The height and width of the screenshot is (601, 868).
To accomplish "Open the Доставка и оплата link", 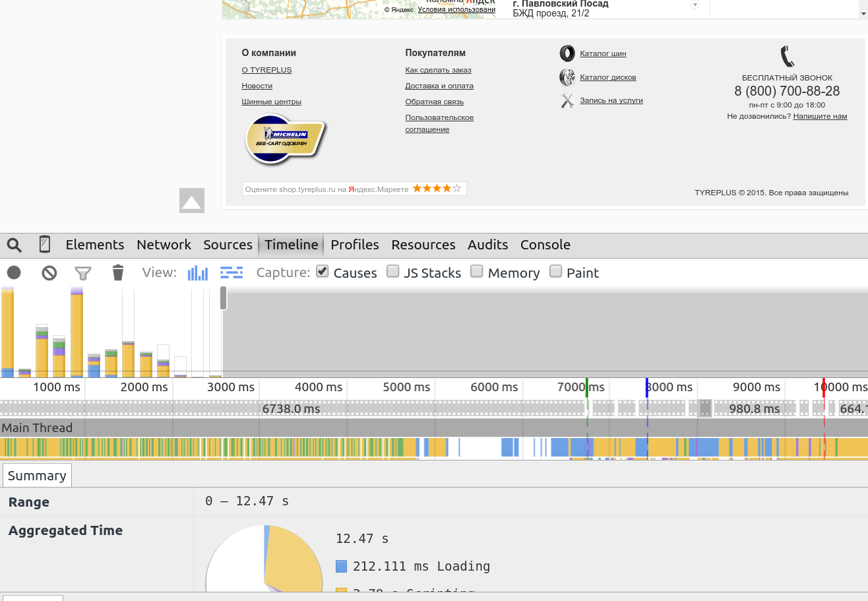I will (439, 86).
